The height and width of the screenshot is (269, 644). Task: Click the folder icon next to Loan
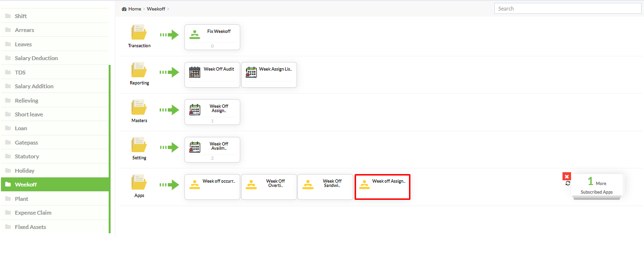pos(8,128)
